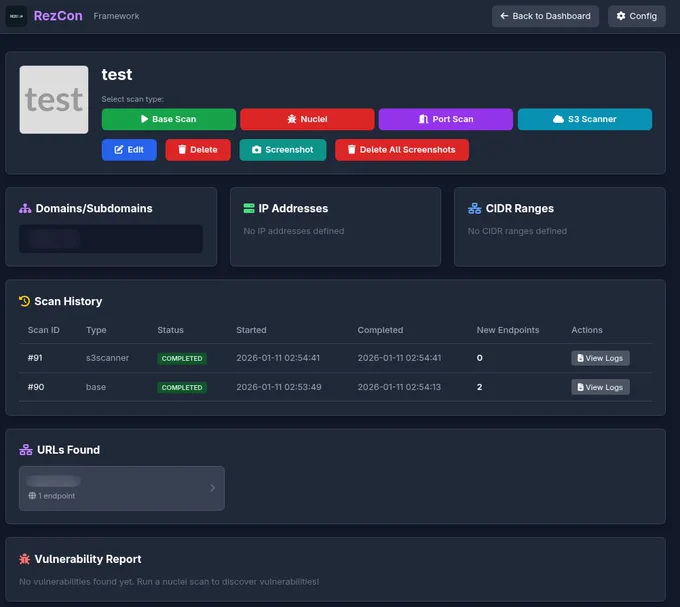
Task: Click COMPLETED badge for base scan
Action: coord(182,388)
